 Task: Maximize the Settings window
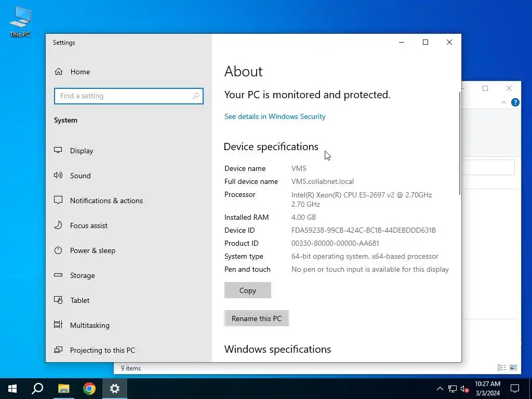(x=425, y=42)
